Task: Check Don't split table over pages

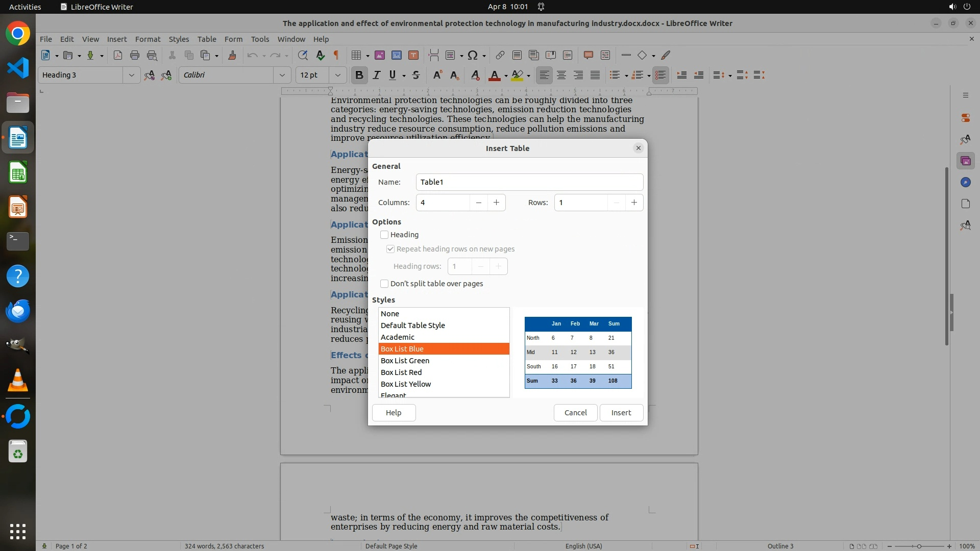Action: [x=384, y=284]
